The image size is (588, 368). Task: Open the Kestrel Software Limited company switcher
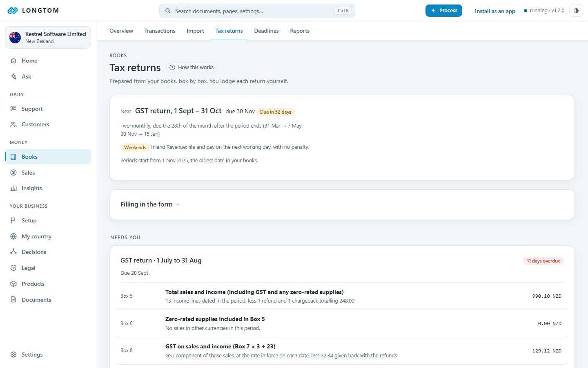tap(48, 37)
